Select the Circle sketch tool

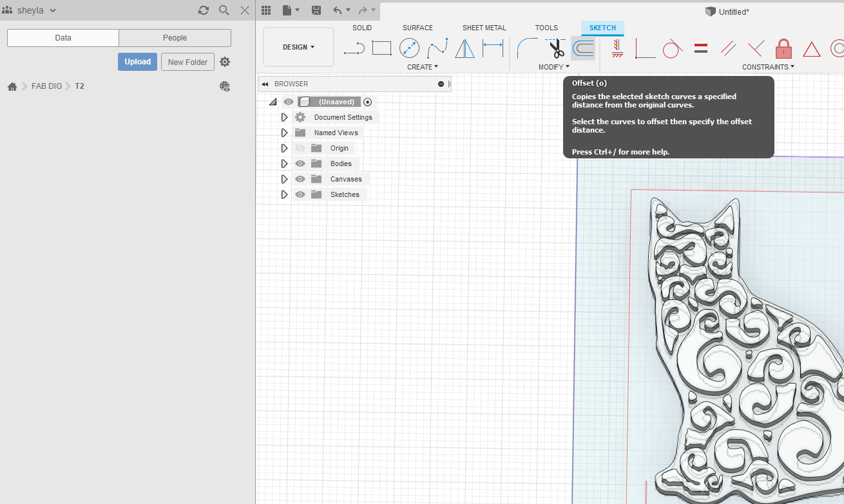409,48
